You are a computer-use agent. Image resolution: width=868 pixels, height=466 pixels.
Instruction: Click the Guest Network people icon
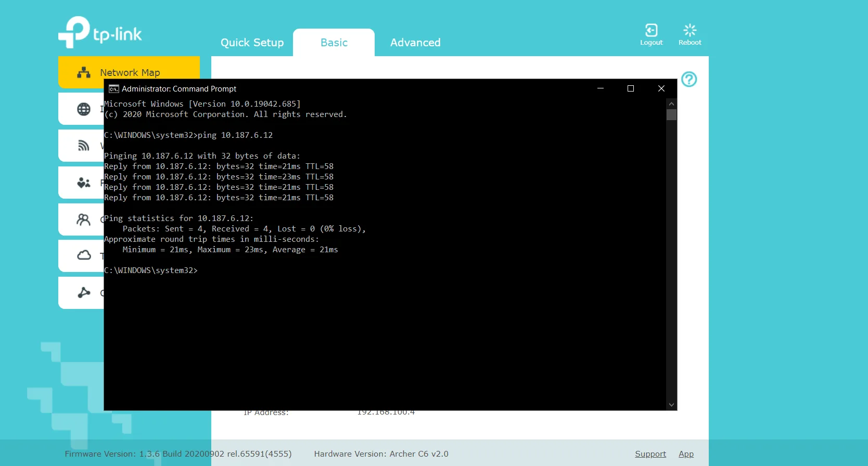(x=83, y=219)
